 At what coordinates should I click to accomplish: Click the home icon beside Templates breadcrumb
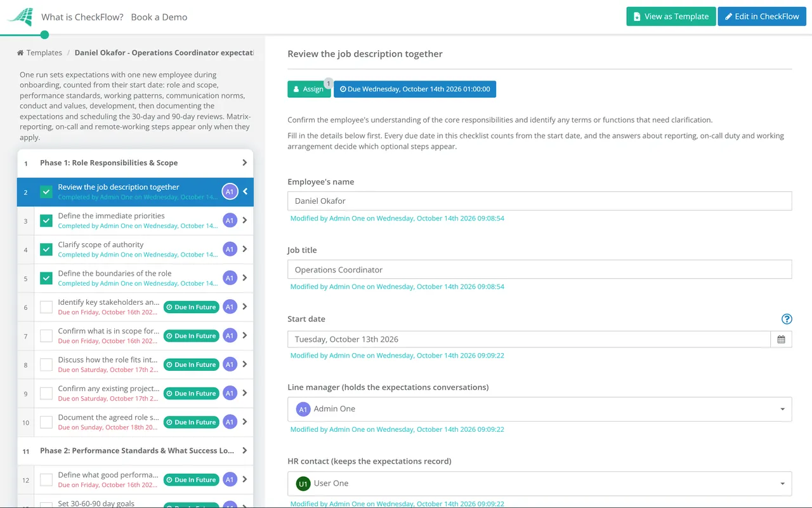(x=20, y=53)
